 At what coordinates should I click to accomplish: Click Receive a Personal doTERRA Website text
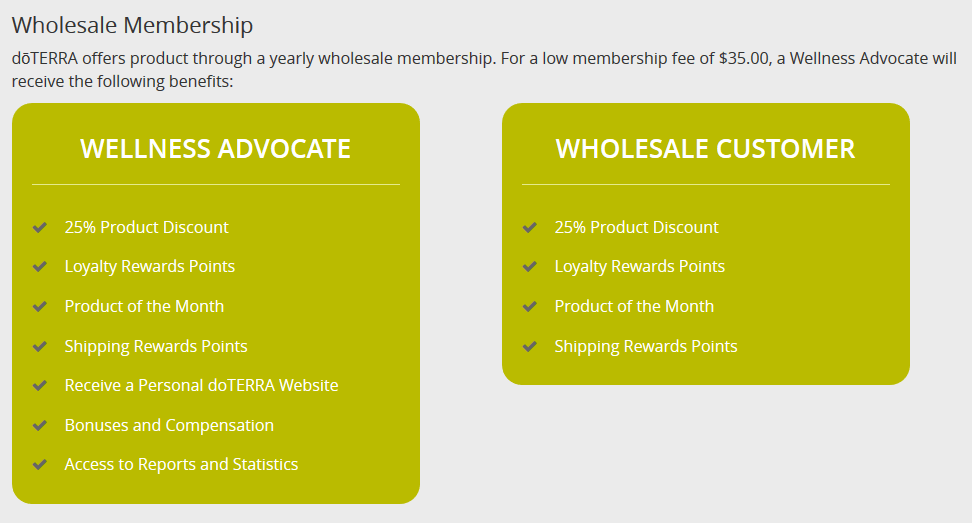click(201, 385)
